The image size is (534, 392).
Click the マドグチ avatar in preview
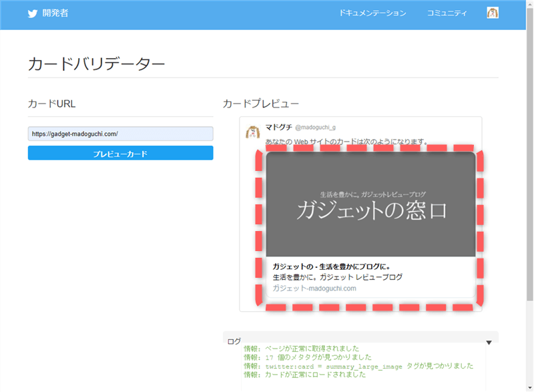click(x=253, y=132)
